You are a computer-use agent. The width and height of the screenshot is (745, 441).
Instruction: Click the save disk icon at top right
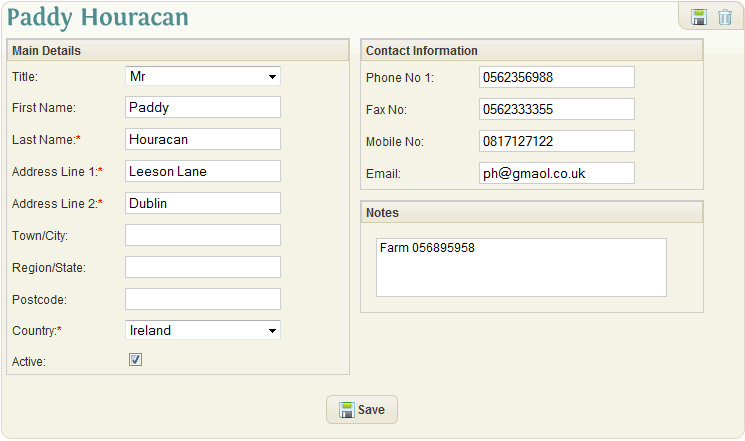point(698,17)
